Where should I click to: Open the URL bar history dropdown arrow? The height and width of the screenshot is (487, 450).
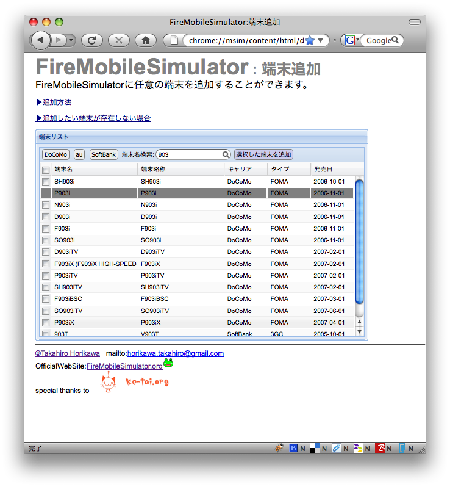pyautogui.click(x=320, y=40)
